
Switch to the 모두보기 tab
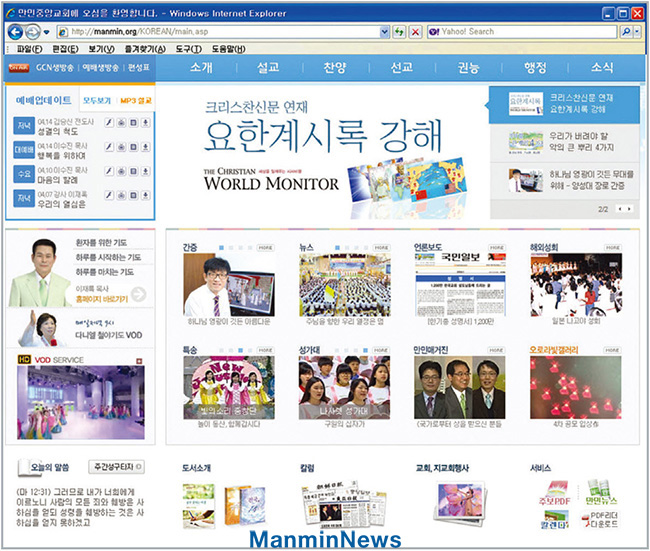[97, 101]
